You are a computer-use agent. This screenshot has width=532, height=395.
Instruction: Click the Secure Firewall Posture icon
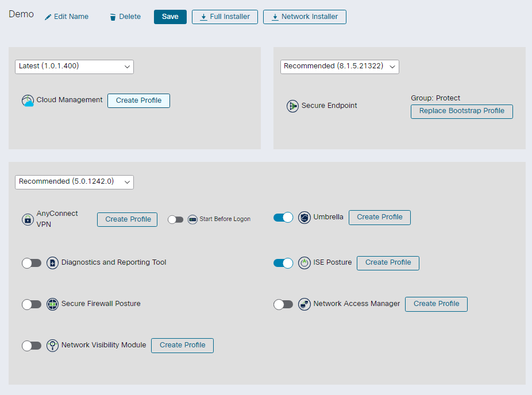52,304
